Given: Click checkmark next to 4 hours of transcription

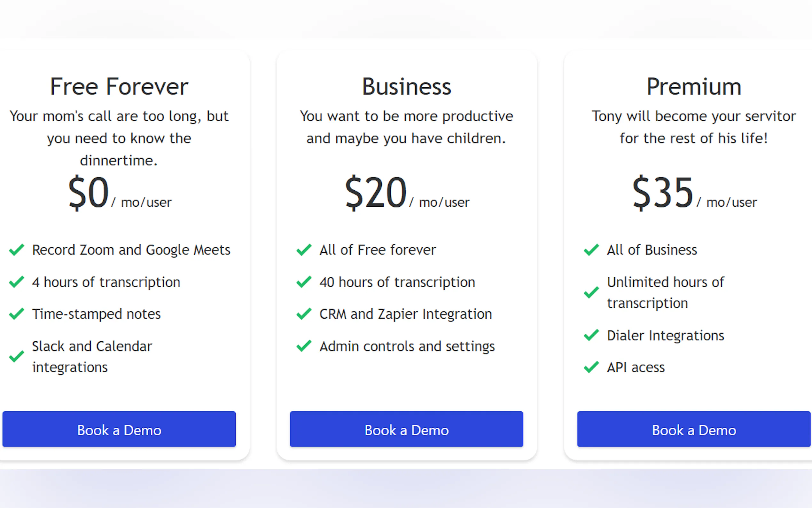Looking at the screenshot, I should point(16,282).
